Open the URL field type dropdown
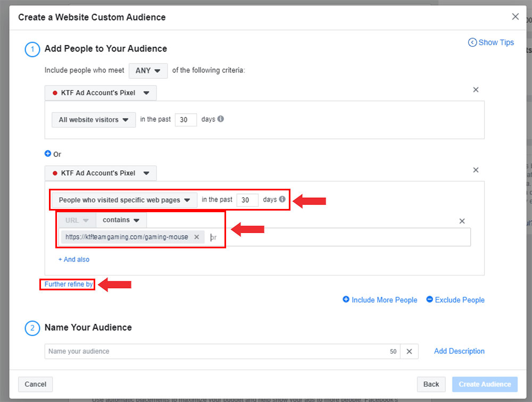The height and width of the screenshot is (402, 532). point(77,220)
